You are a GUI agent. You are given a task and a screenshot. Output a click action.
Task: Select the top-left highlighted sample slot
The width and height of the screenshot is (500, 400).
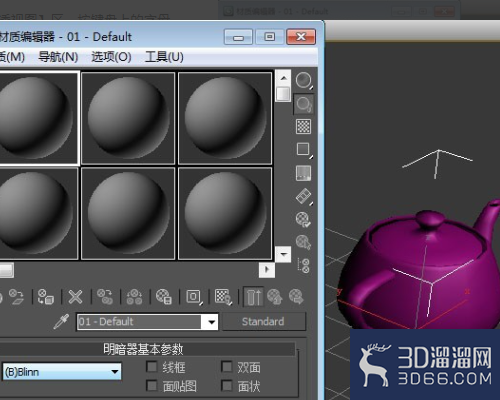(x=38, y=118)
